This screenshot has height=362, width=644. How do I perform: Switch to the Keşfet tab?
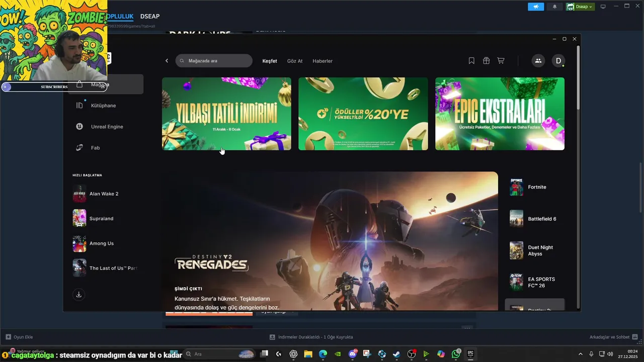click(270, 61)
